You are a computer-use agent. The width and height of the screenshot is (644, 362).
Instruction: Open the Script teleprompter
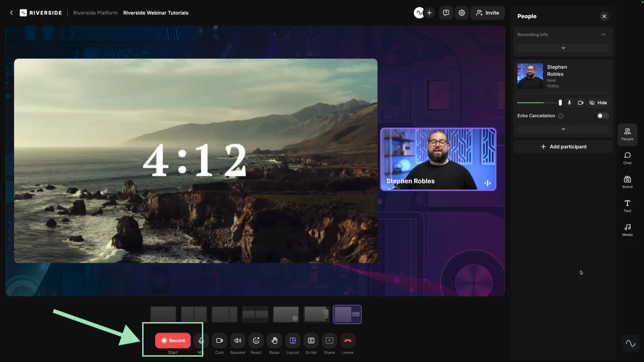(311, 341)
